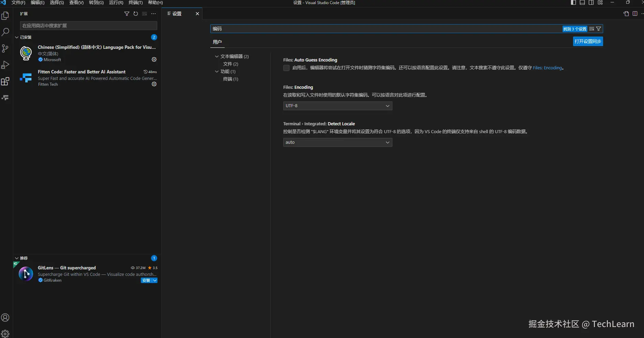Open the Customize Layout icon
Screen dimensions: 644x338
(x=600, y=3)
